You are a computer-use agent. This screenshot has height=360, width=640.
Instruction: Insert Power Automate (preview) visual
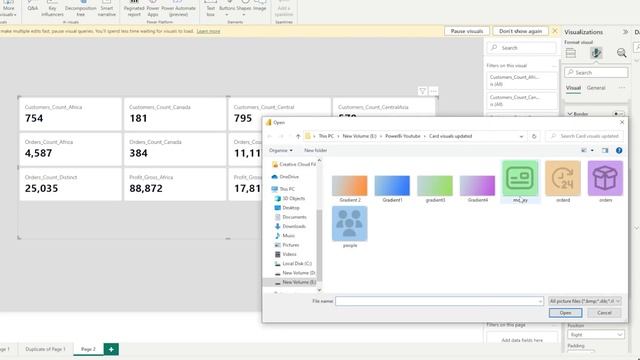(178, 9)
